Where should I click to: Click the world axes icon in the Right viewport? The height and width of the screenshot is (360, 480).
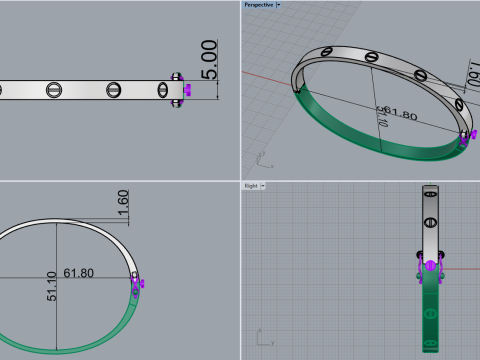click(x=265, y=338)
